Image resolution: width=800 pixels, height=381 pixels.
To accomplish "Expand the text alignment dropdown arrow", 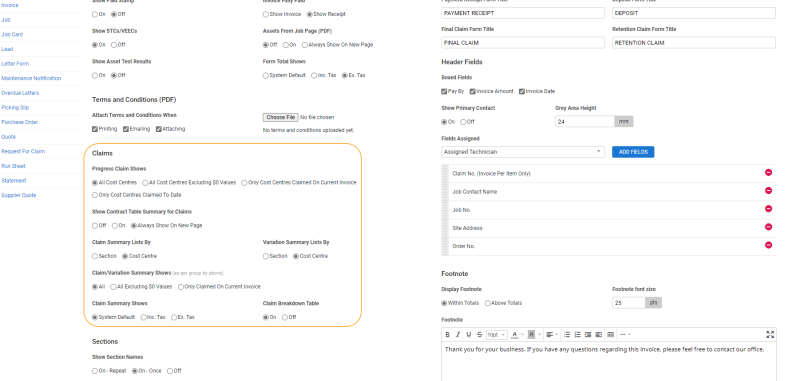I will click(556, 335).
